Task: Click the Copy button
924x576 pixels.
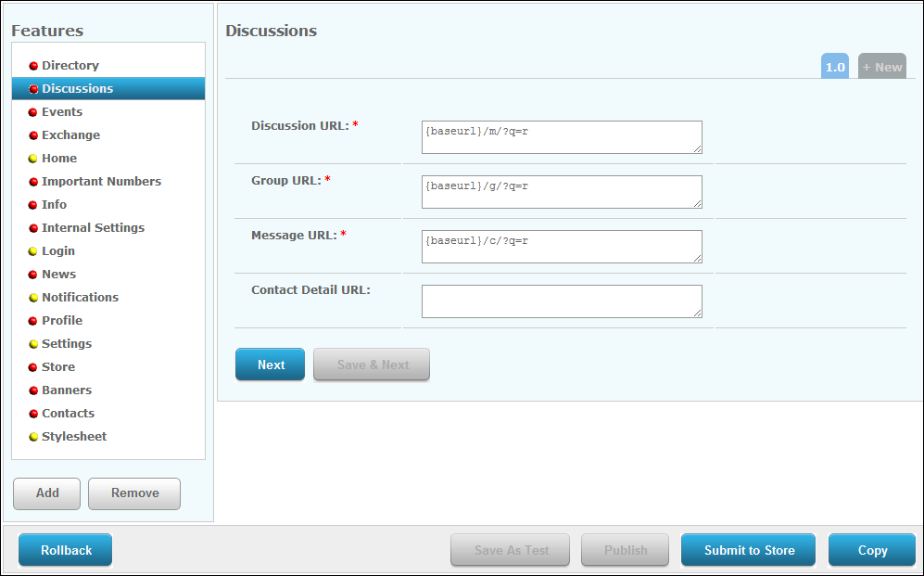Action: tap(872, 550)
